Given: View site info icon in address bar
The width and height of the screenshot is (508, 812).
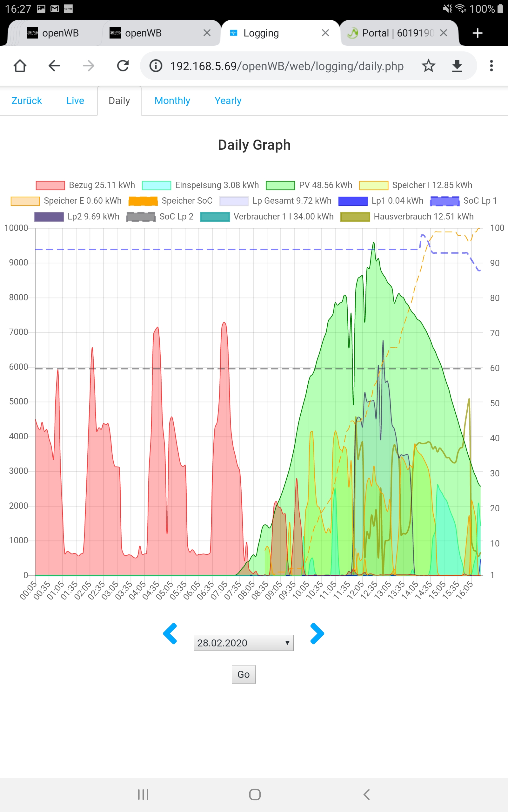Looking at the screenshot, I should click(x=156, y=66).
